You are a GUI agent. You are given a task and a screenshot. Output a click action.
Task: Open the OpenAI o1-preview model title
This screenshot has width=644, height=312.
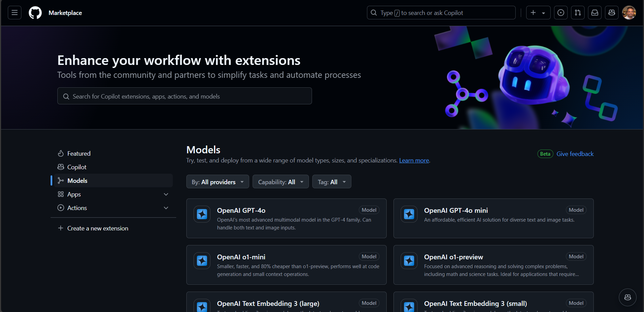(x=454, y=257)
